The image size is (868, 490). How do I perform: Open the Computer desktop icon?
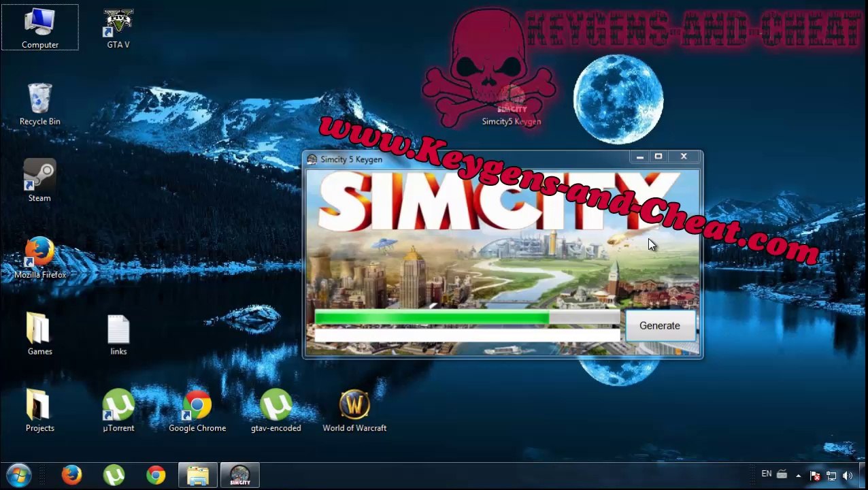tap(39, 28)
